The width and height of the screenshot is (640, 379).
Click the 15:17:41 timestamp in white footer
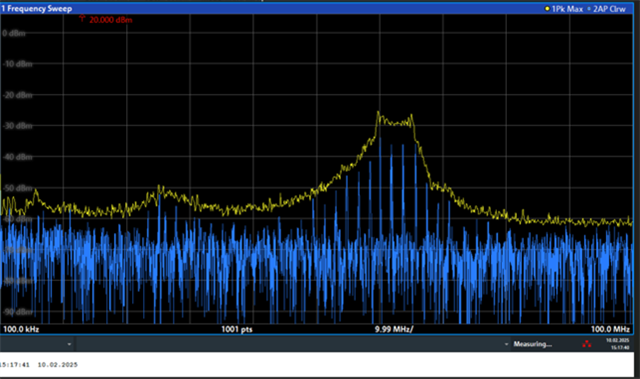15,365
